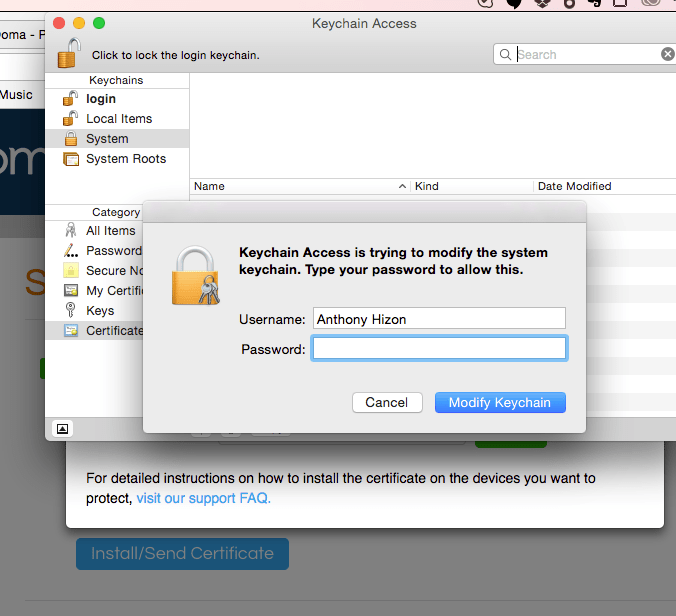676x616 pixels.
Task: Click the Install/Send Certificate button in browser
Action: click(182, 553)
